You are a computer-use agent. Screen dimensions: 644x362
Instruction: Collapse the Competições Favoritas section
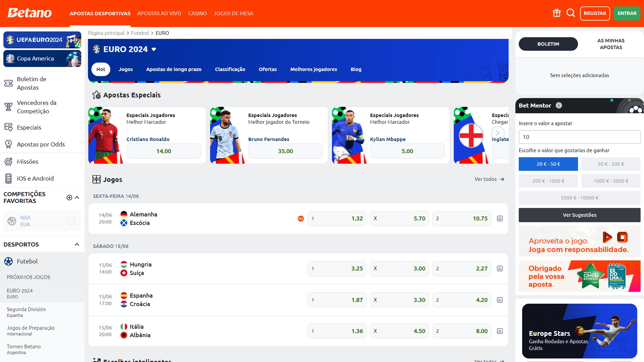(77, 197)
